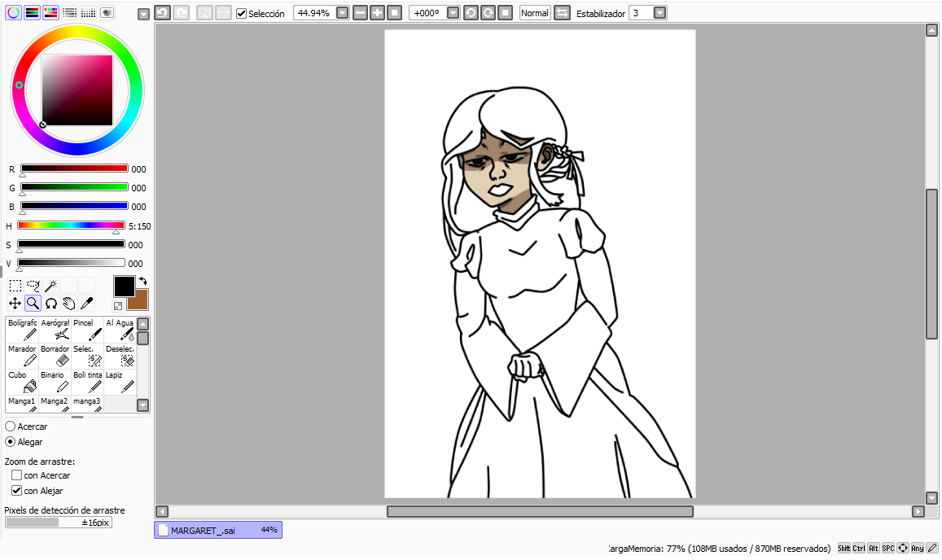
Task: Choose the Deselec. selection eraser
Action: 120,356
